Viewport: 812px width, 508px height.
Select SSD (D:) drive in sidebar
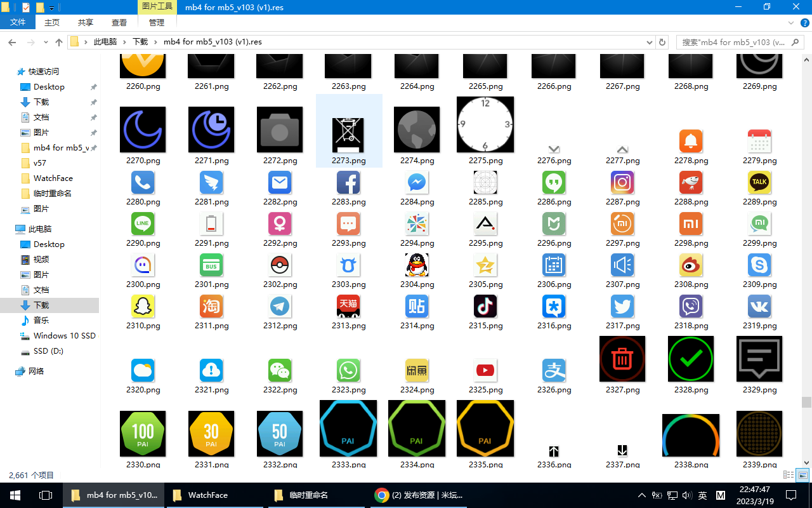point(48,351)
